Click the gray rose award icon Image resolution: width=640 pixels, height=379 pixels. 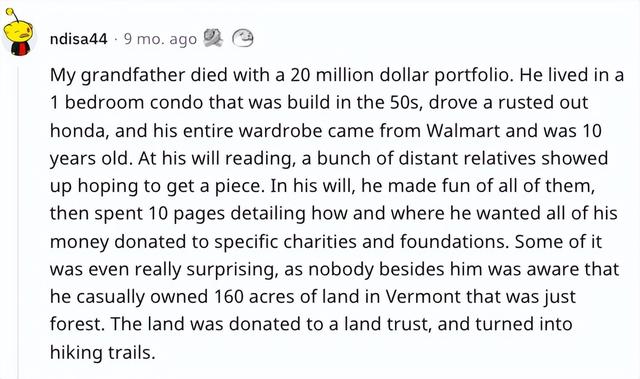[x=213, y=38]
